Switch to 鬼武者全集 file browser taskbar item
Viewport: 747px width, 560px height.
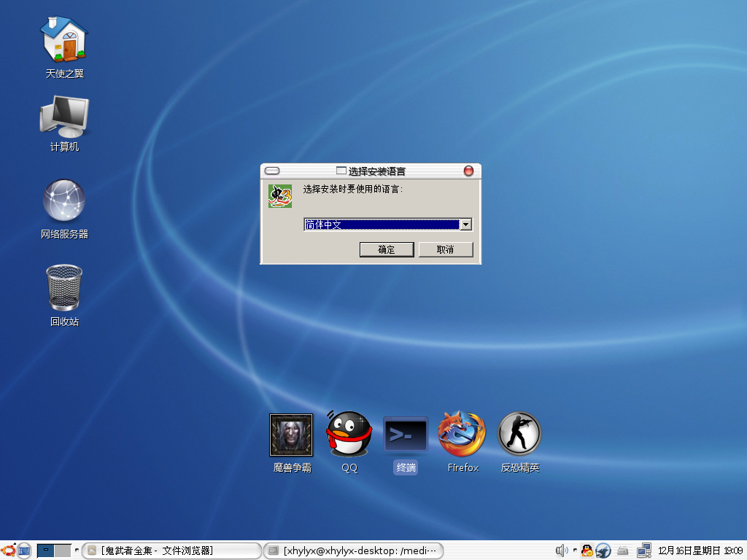pos(171,551)
